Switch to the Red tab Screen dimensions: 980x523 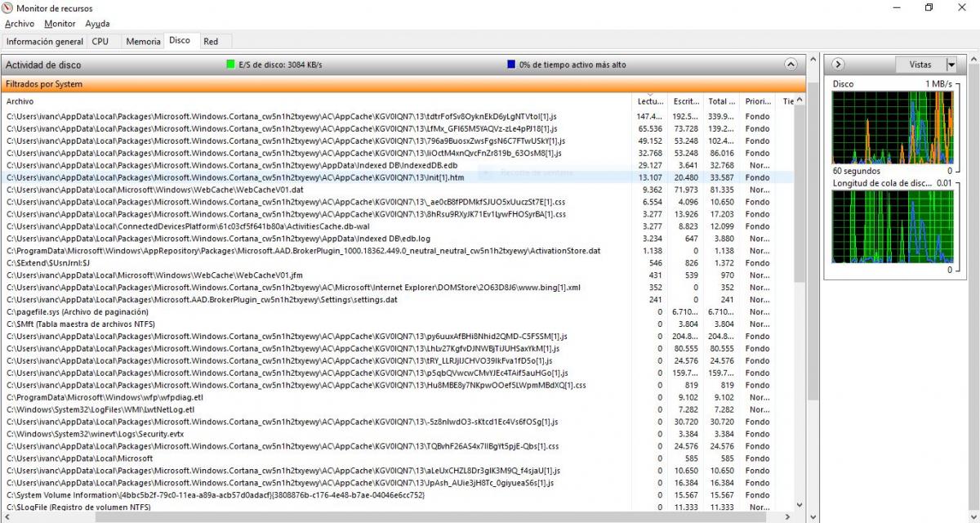coord(211,41)
